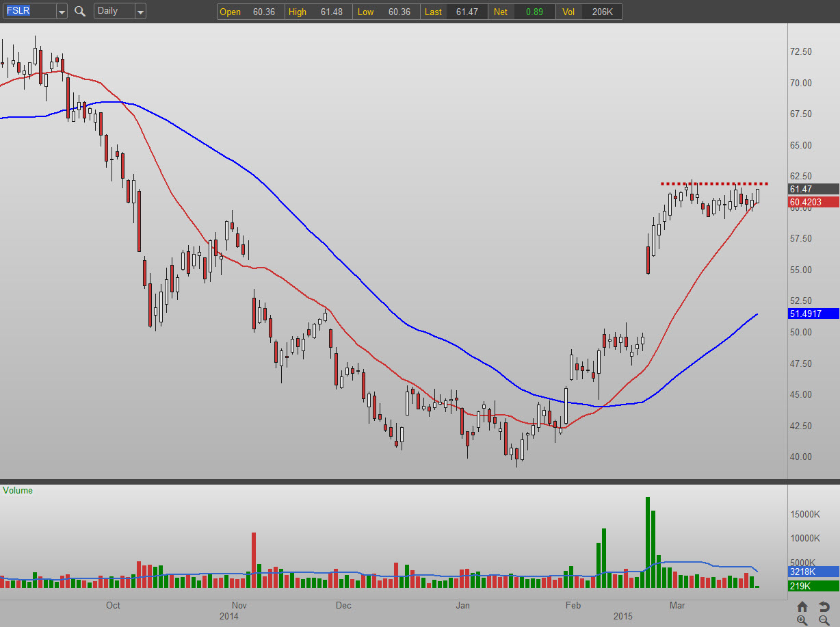840x627 pixels.
Task: Zoom out using the minus magnifier
Action: [824, 620]
